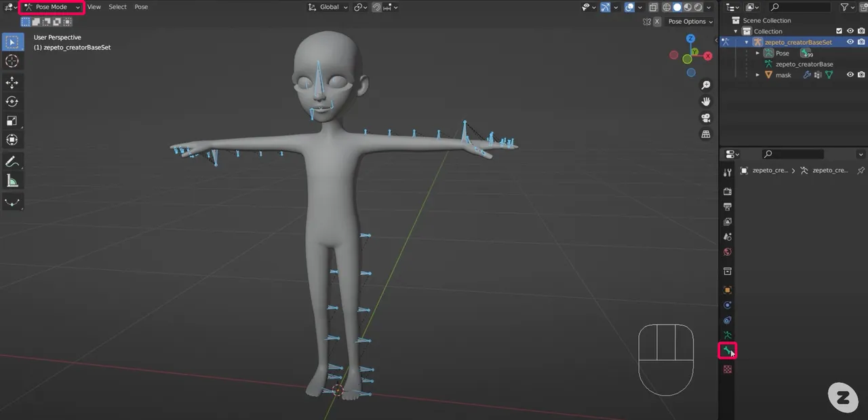Click the Global transform orientation selector
The height and width of the screenshot is (420, 868).
328,7
